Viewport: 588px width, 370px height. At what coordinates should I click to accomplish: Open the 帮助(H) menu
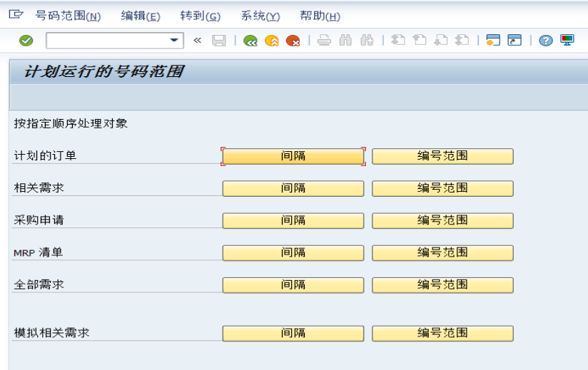pos(320,16)
